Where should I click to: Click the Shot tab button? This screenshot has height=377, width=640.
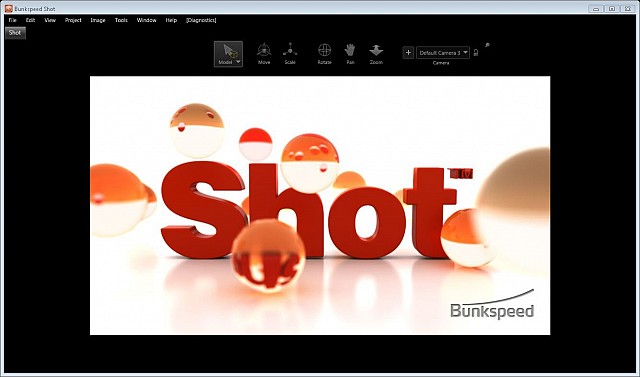tap(15, 33)
